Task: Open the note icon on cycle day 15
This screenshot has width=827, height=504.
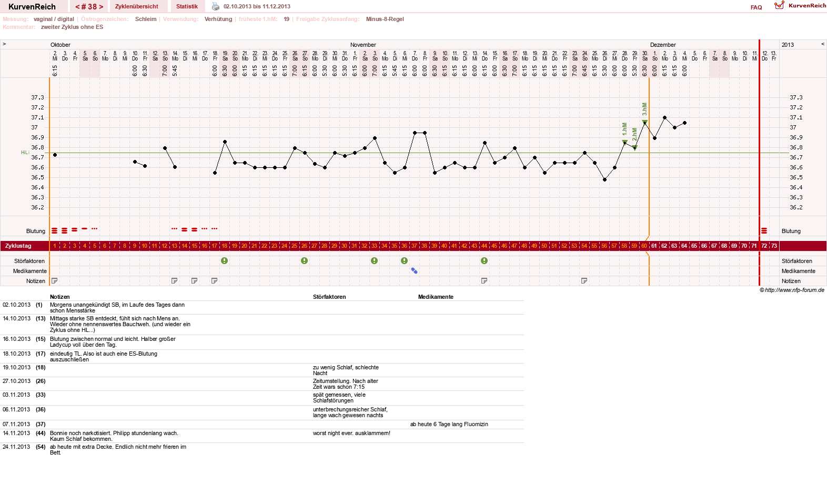Action: [195, 281]
